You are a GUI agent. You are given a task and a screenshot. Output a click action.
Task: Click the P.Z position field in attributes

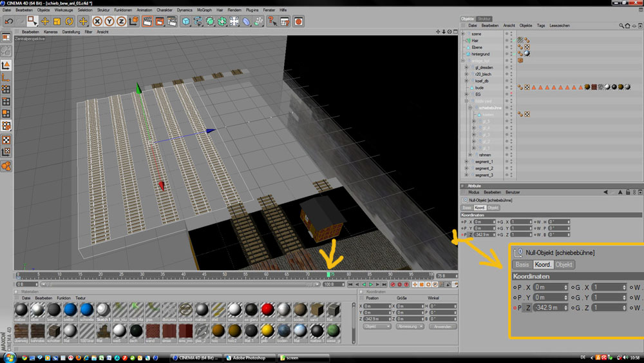[x=483, y=235]
